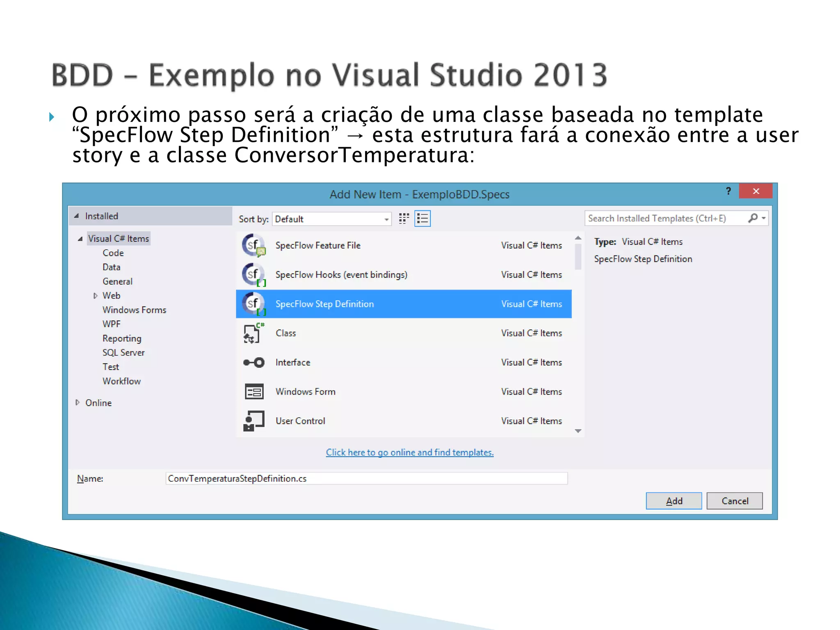Select the Workflow category
The height and width of the screenshot is (630, 840).
[x=122, y=381]
